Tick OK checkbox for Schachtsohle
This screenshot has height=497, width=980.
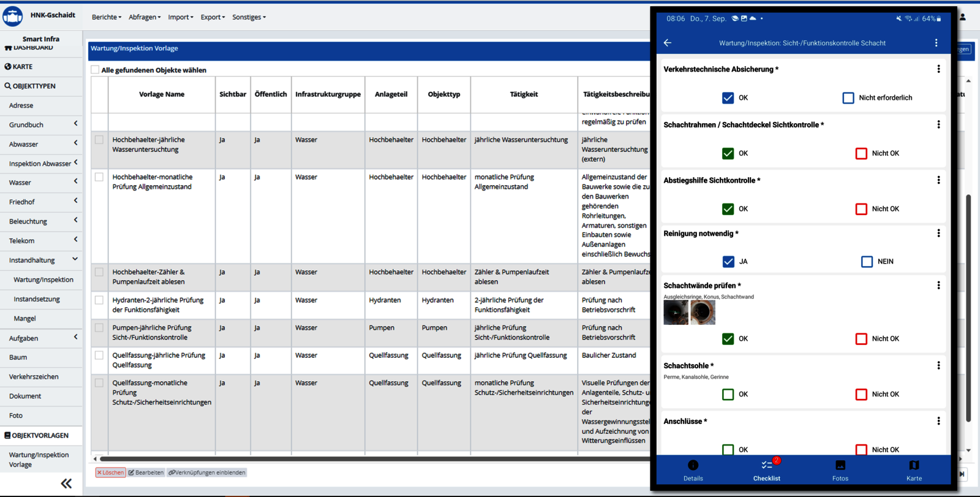[x=728, y=394]
